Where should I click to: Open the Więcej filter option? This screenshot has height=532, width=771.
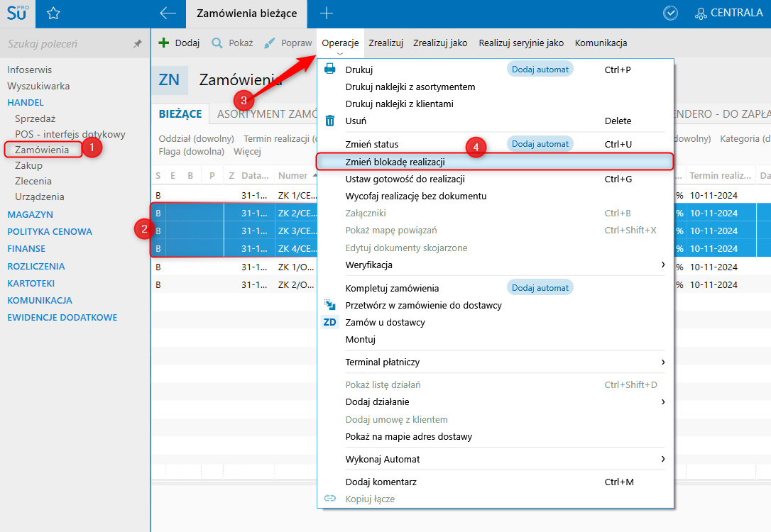(247, 151)
